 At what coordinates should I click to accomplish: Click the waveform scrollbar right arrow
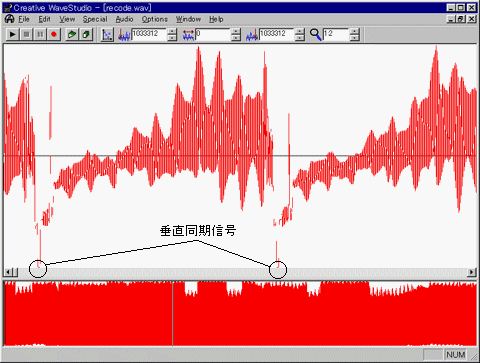coord(472,272)
